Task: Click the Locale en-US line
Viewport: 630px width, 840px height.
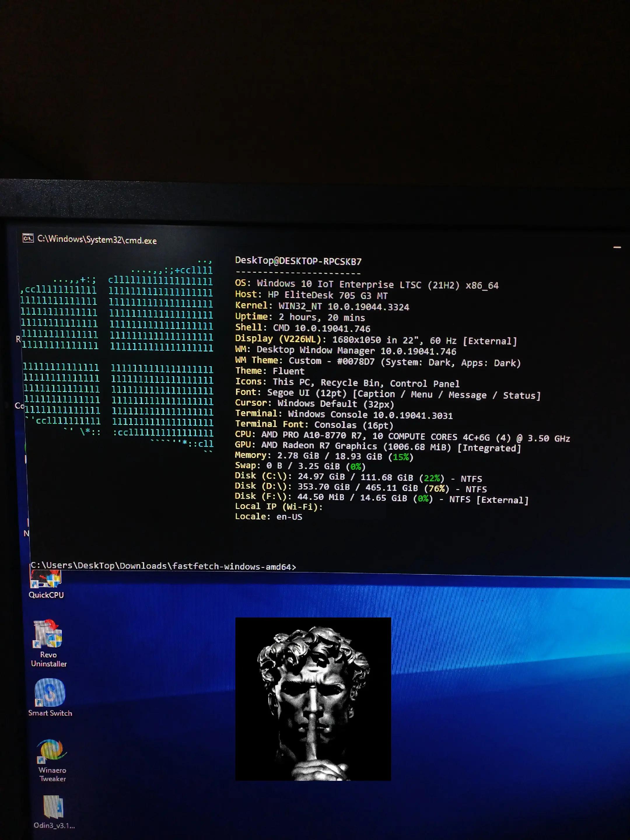Action: 269,517
